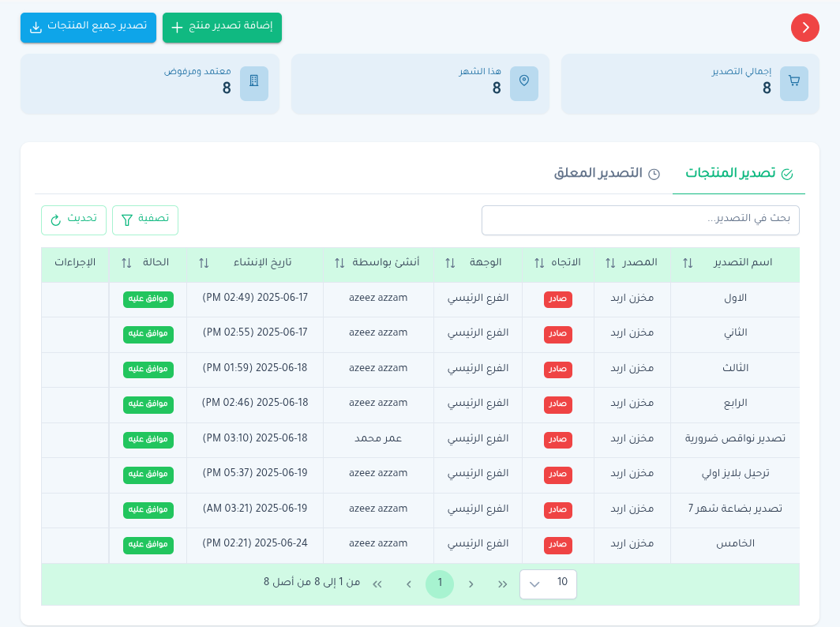Image resolution: width=840 pixels, height=627 pixels.
Task: Sort table by المصدر column
Action: pyautogui.click(x=610, y=263)
